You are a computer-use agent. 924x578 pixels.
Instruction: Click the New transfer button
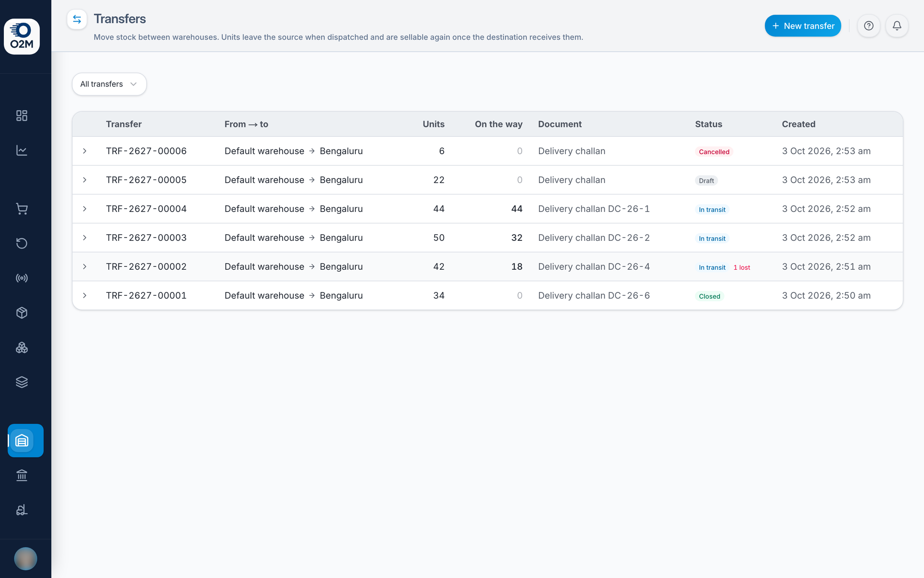803,26
